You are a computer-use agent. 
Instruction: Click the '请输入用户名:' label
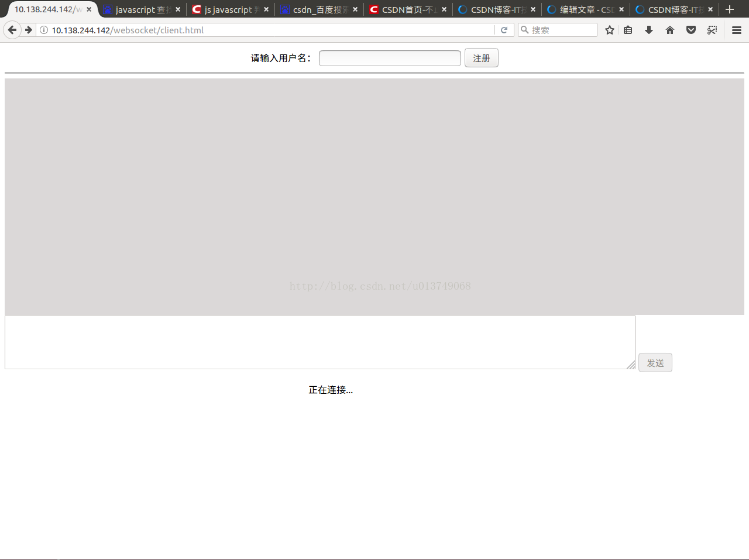[281, 58]
